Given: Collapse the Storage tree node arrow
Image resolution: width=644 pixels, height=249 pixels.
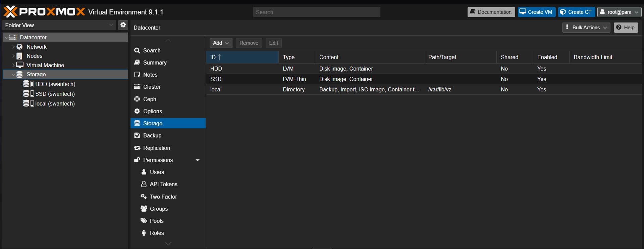Looking at the screenshot, I should pyautogui.click(x=13, y=74).
